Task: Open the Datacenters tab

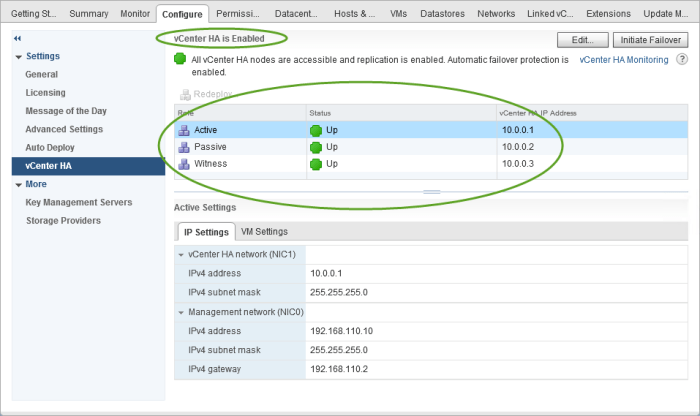Action: pyautogui.click(x=296, y=14)
